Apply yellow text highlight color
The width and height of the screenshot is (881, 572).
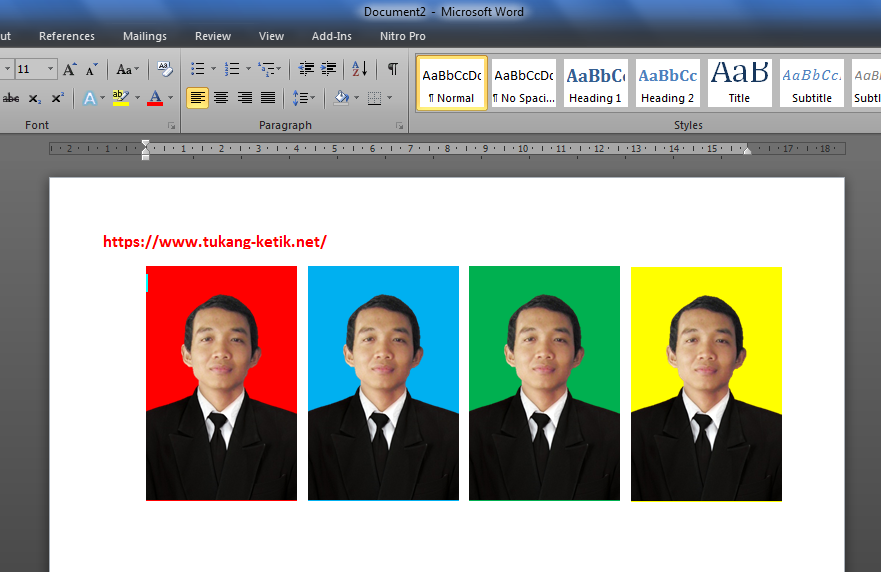pyautogui.click(x=120, y=98)
